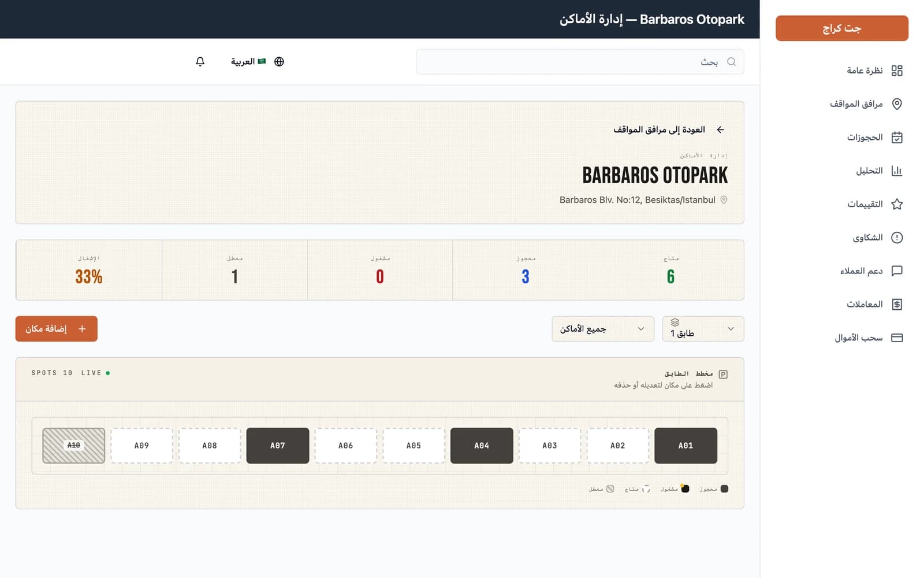924x578 pixels.
Task: Click the متاح legend icon
Action: 646,489
